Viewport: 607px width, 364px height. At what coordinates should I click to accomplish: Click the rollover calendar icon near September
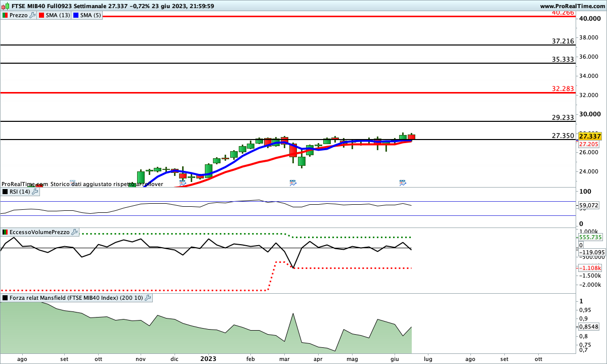coord(72,181)
